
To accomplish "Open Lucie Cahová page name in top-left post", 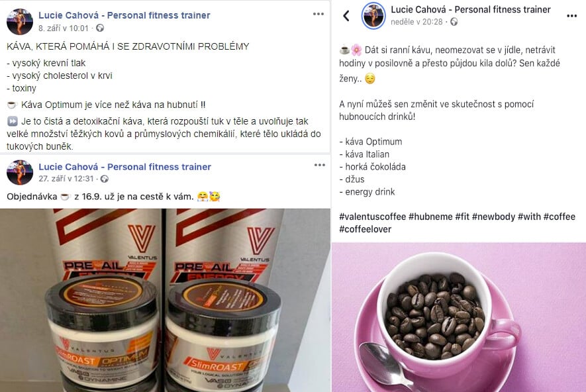I will (x=124, y=15).
